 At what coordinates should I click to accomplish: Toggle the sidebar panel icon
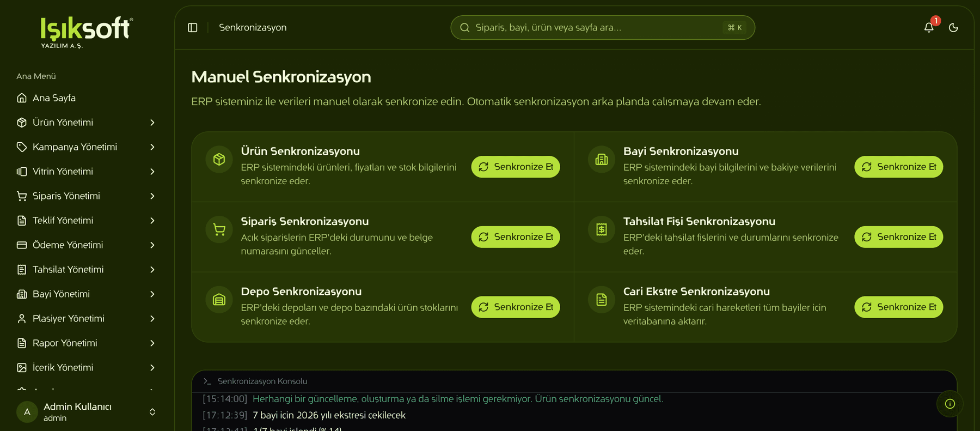193,28
